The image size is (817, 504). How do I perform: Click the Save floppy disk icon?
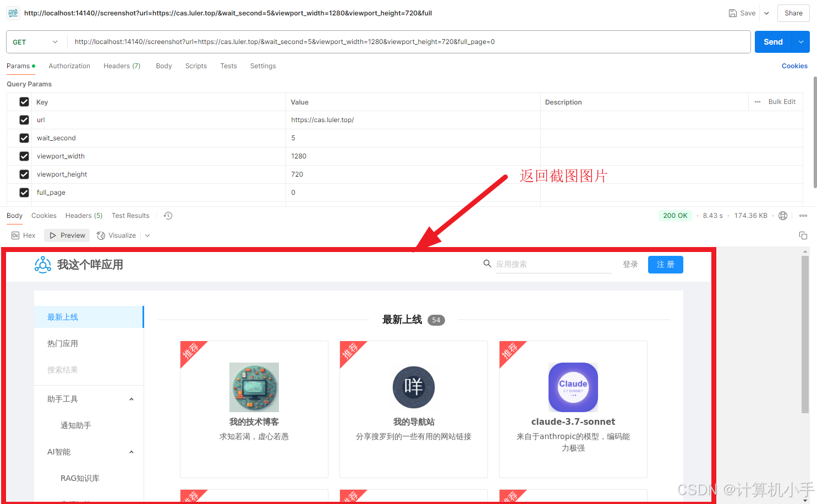(733, 13)
